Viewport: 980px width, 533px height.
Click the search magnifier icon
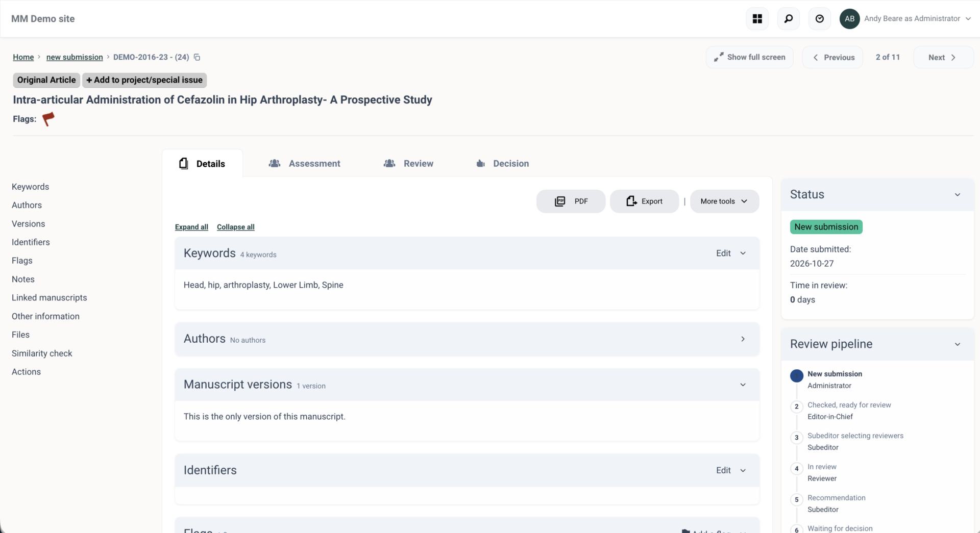[789, 19]
